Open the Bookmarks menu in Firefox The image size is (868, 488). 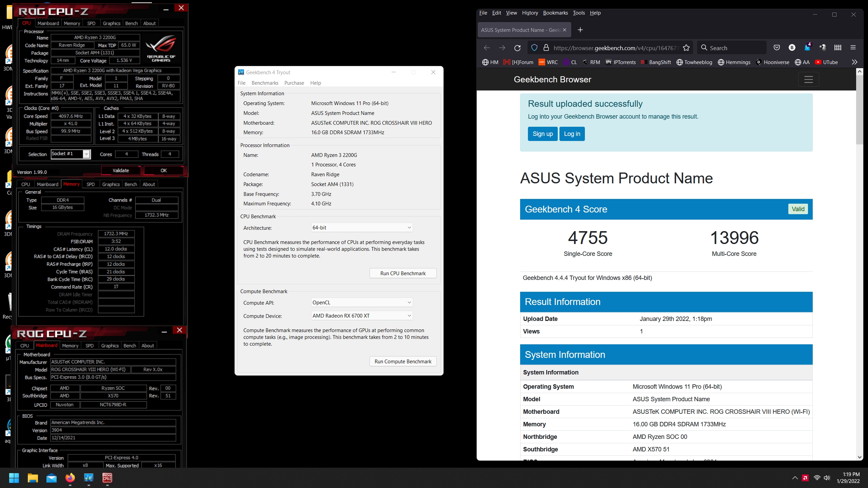pyautogui.click(x=555, y=13)
